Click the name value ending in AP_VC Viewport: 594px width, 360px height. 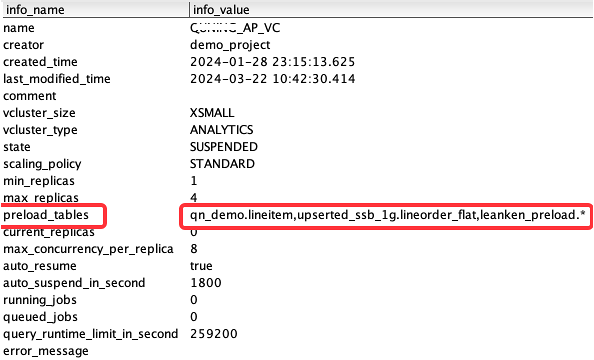[235, 28]
